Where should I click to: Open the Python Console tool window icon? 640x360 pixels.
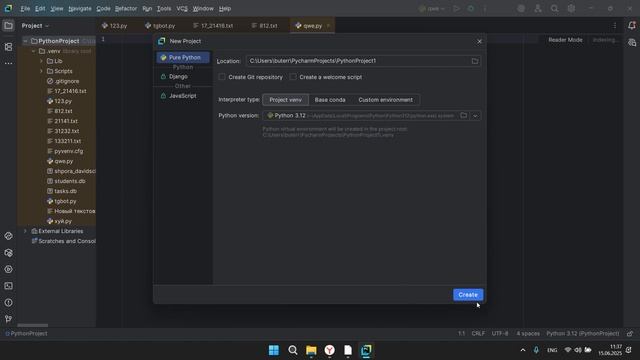(8, 236)
